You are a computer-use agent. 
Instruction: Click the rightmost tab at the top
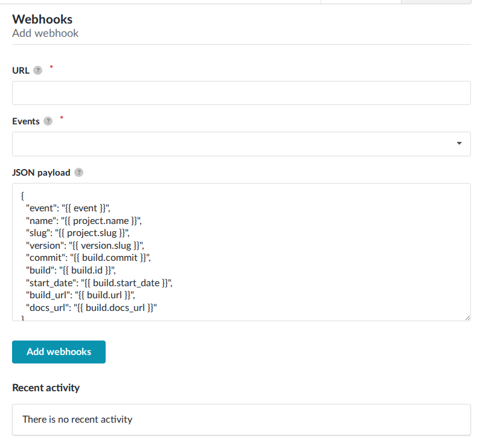[436, 2]
